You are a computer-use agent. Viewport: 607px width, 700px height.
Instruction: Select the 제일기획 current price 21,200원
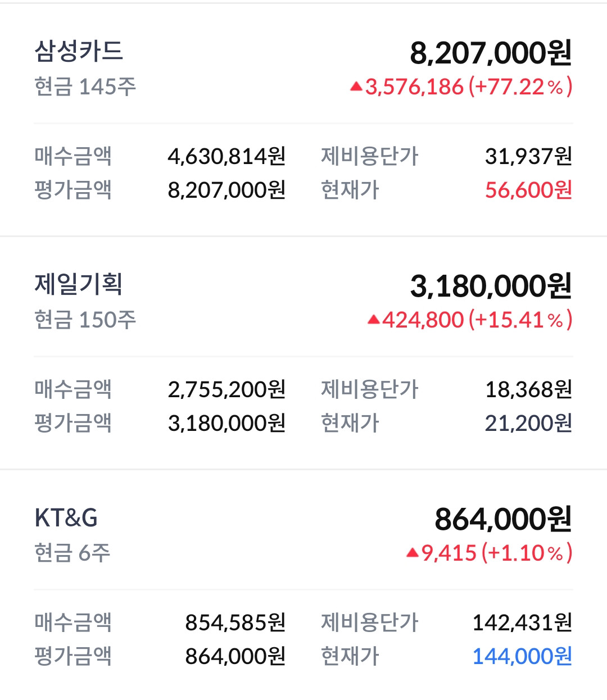(528, 423)
